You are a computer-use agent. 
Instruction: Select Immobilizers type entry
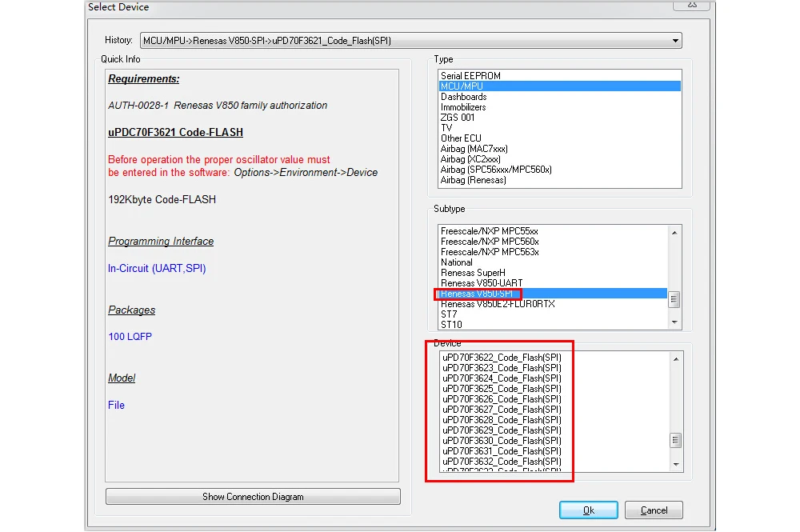pyautogui.click(x=462, y=107)
